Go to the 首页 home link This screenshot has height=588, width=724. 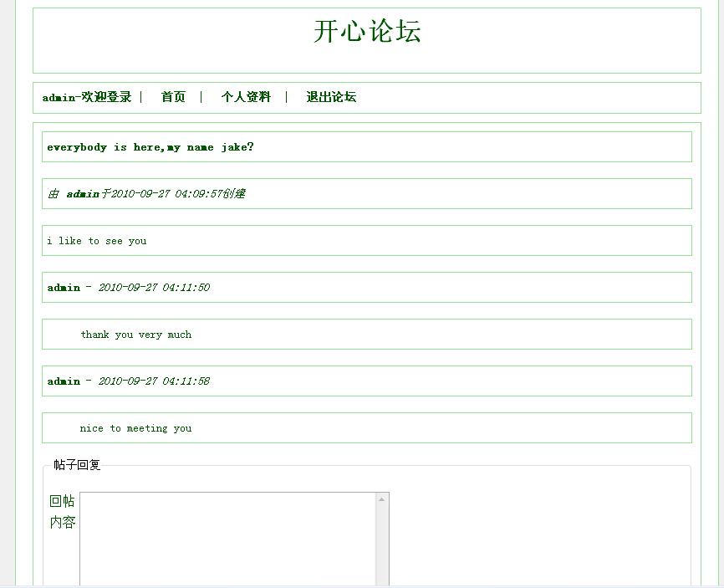point(173,97)
